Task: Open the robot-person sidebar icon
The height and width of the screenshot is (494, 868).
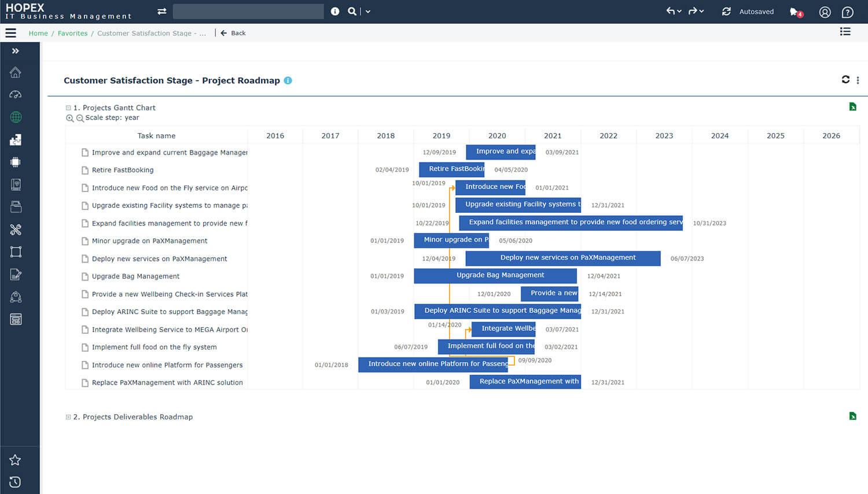Action: coord(16,297)
